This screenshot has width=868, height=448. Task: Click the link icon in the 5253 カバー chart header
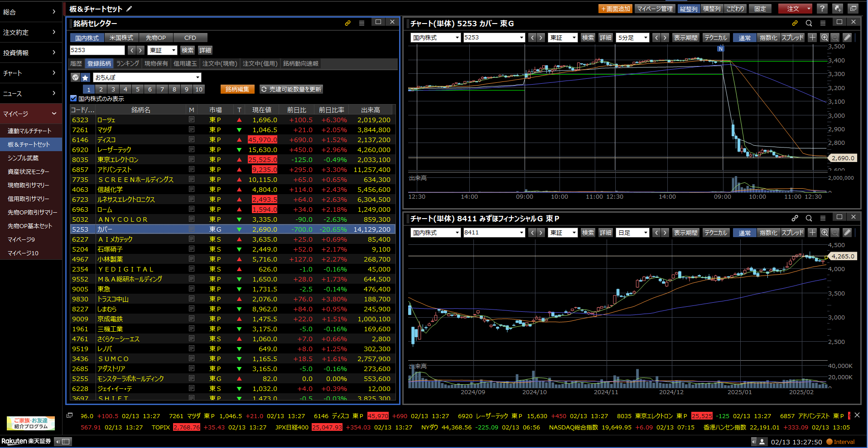(x=795, y=23)
